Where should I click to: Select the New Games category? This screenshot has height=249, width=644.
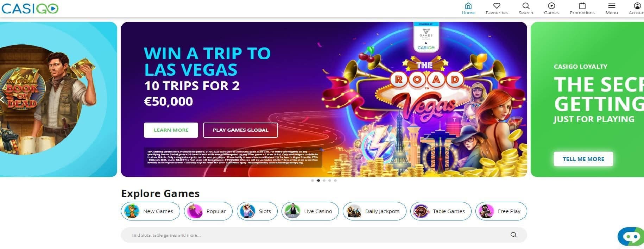[x=150, y=211]
